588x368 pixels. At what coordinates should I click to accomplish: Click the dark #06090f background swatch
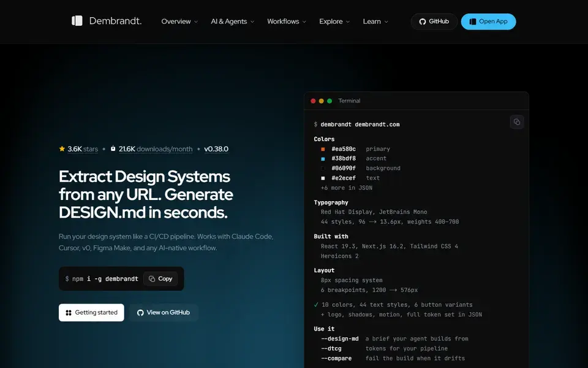[x=323, y=168]
